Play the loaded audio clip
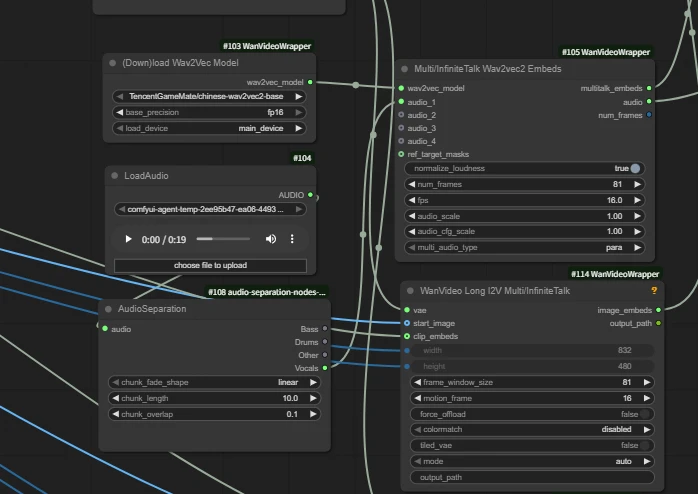This screenshot has width=698, height=494. click(128, 239)
